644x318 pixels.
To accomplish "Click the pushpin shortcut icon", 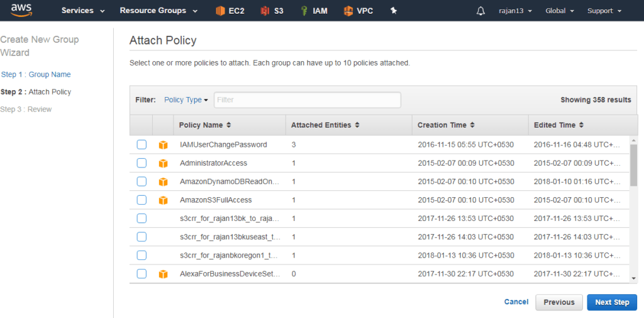I will 394,11.
